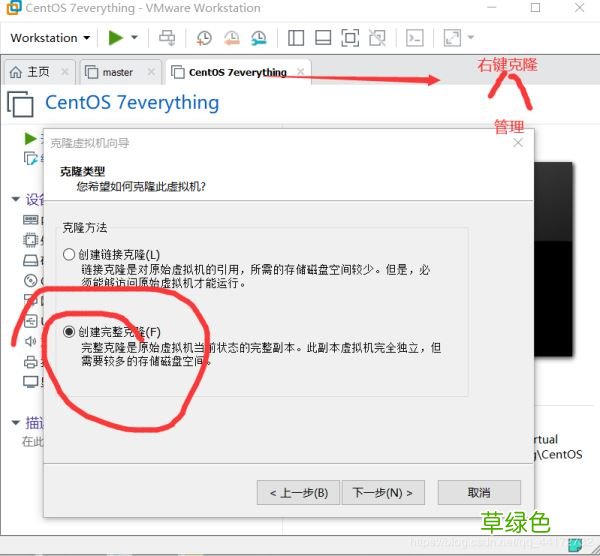Click the display device icon
The width and height of the screenshot is (600, 556).
(31, 382)
